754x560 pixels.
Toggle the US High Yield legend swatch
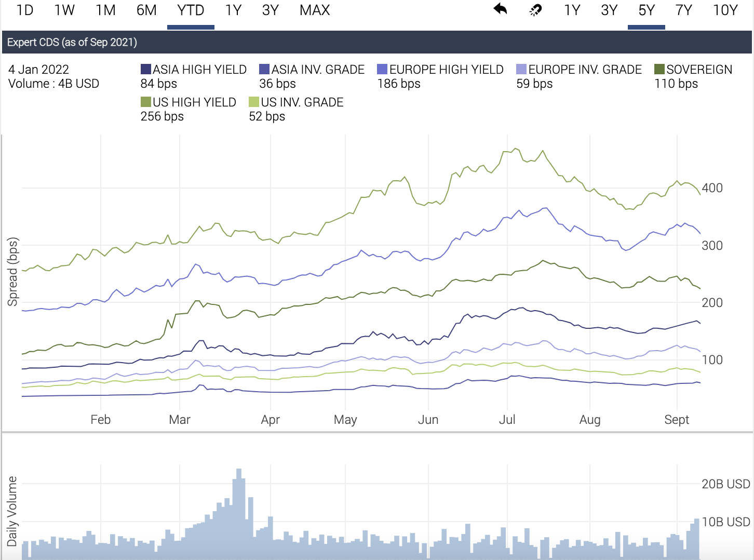point(146,102)
